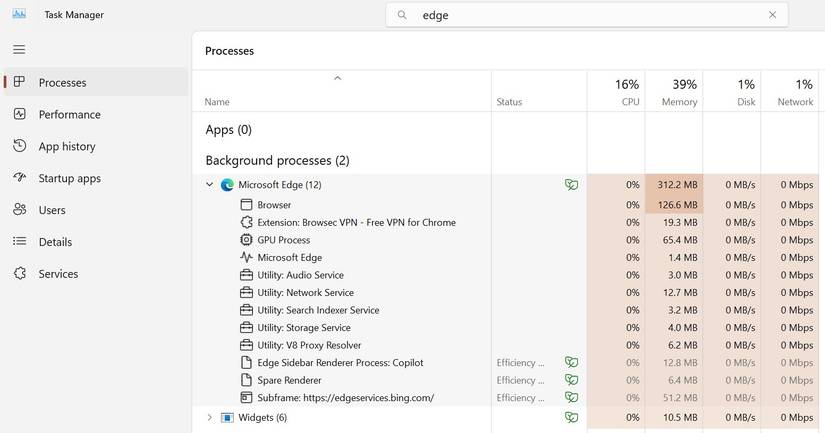Click the efficiency leaf icon on Spare Renderer

coord(571,380)
